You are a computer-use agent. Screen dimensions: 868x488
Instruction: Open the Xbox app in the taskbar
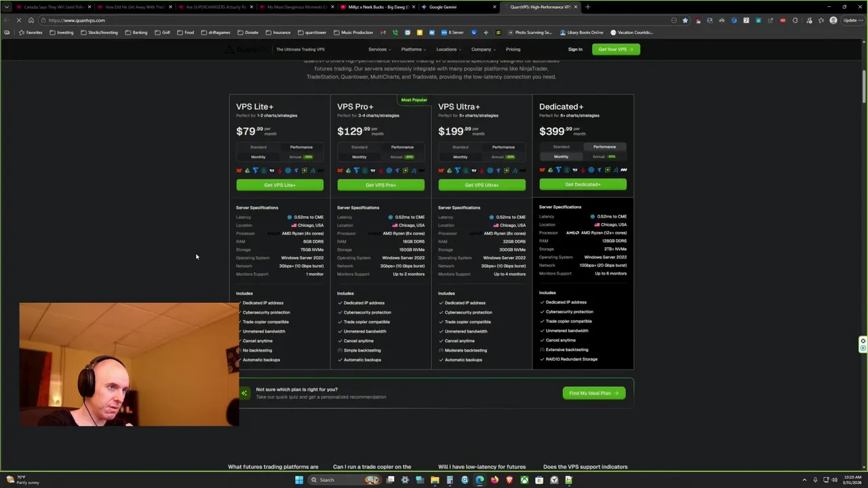coord(524,480)
